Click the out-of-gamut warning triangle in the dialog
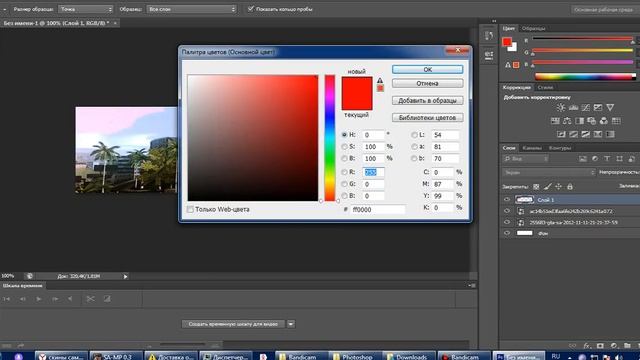640x360 pixels. (380, 80)
